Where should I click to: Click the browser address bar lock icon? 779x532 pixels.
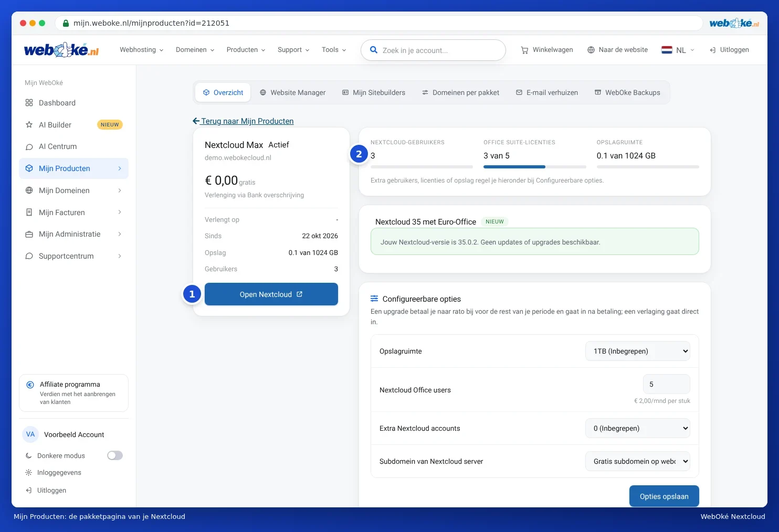tap(66, 23)
